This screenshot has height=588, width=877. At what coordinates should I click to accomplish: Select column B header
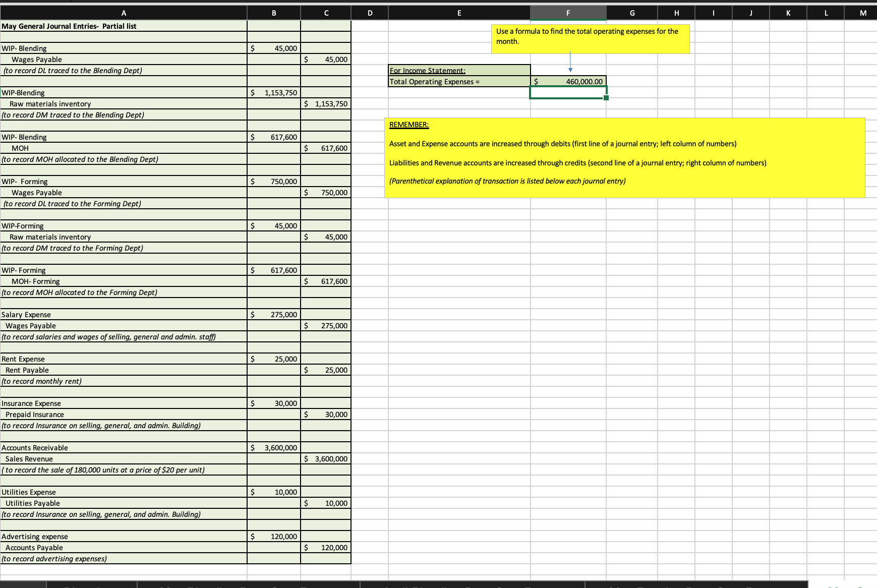click(273, 13)
